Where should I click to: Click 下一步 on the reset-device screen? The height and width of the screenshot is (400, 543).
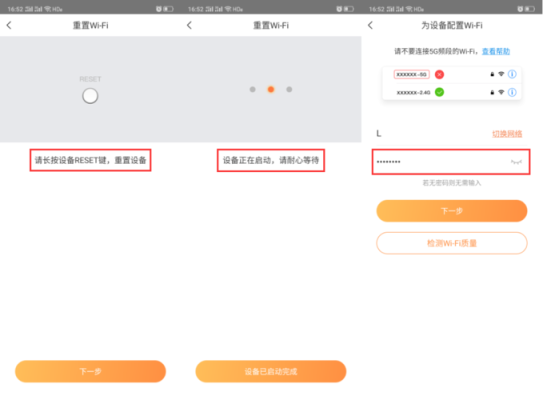click(90, 371)
